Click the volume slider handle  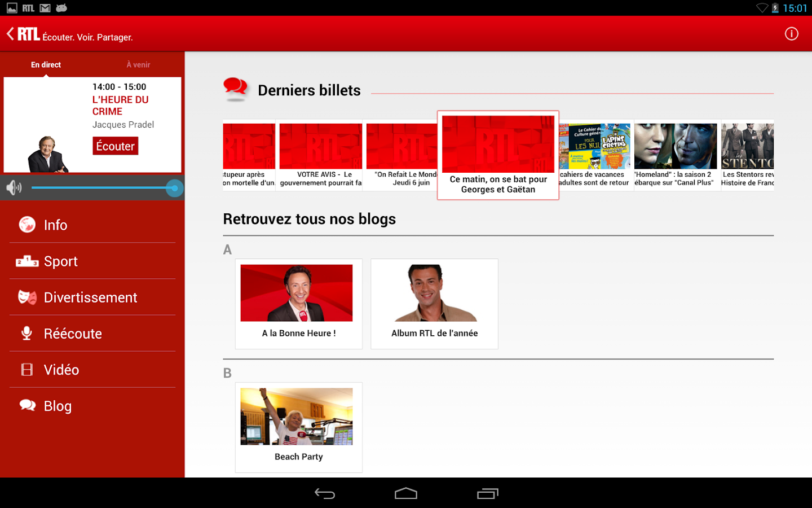click(x=175, y=188)
